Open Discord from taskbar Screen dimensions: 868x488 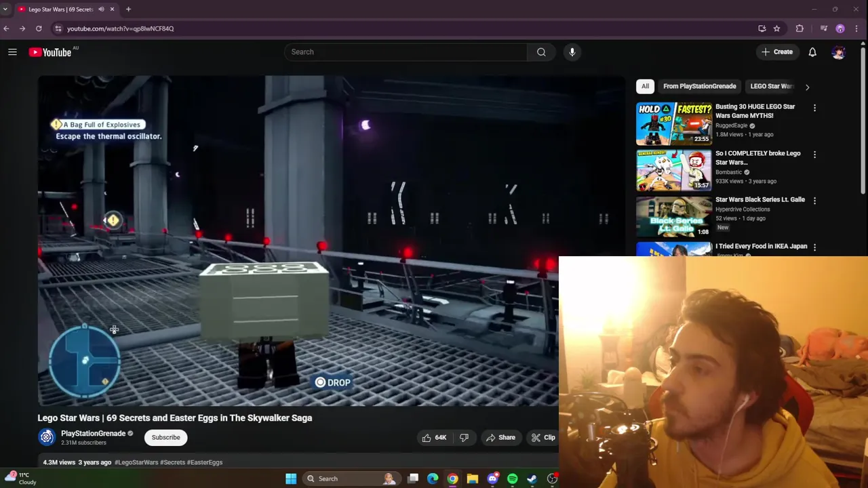click(x=492, y=479)
